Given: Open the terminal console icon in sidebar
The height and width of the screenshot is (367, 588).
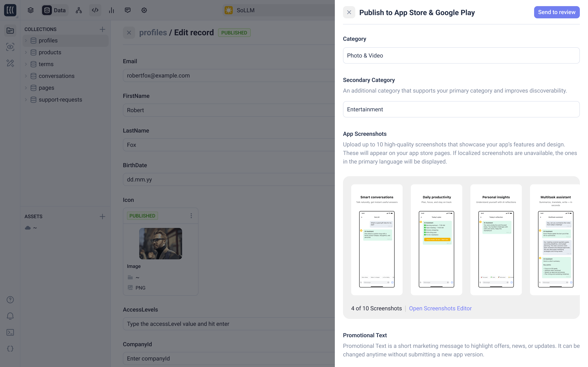Looking at the screenshot, I should click(x=10, y=332).
